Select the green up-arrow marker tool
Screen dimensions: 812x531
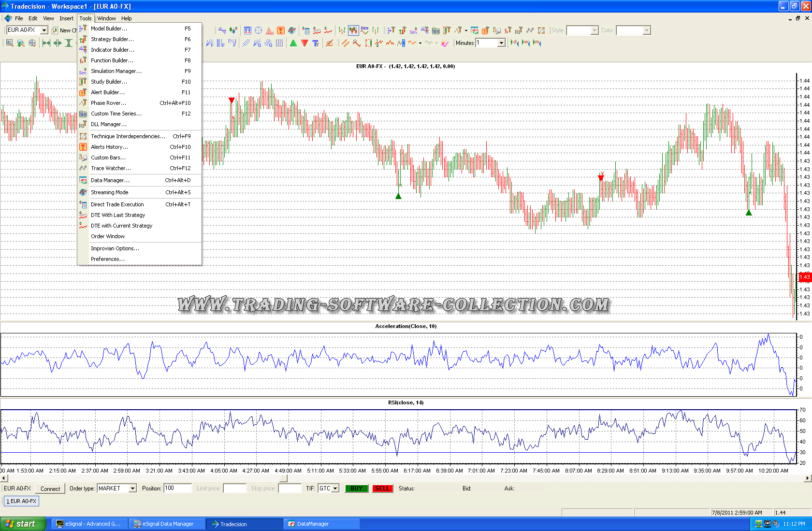[293, 43]
